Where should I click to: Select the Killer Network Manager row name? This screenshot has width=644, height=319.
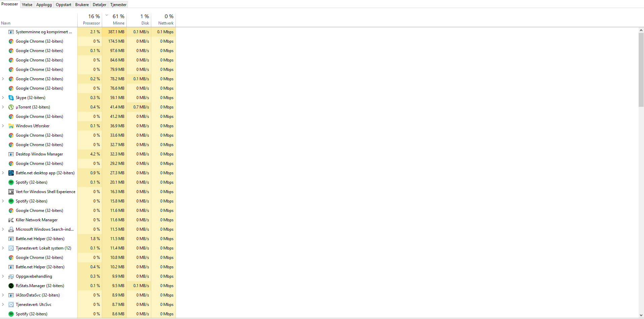coord(37,220)
